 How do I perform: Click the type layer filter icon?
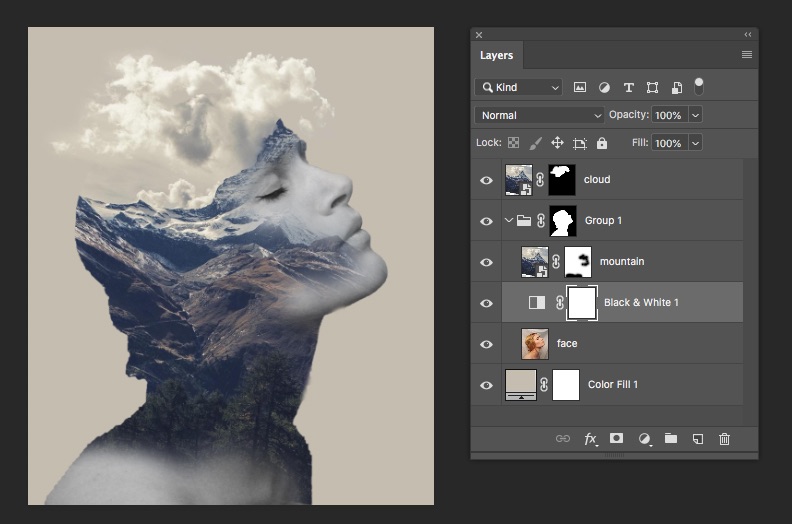tap(628, 88)
